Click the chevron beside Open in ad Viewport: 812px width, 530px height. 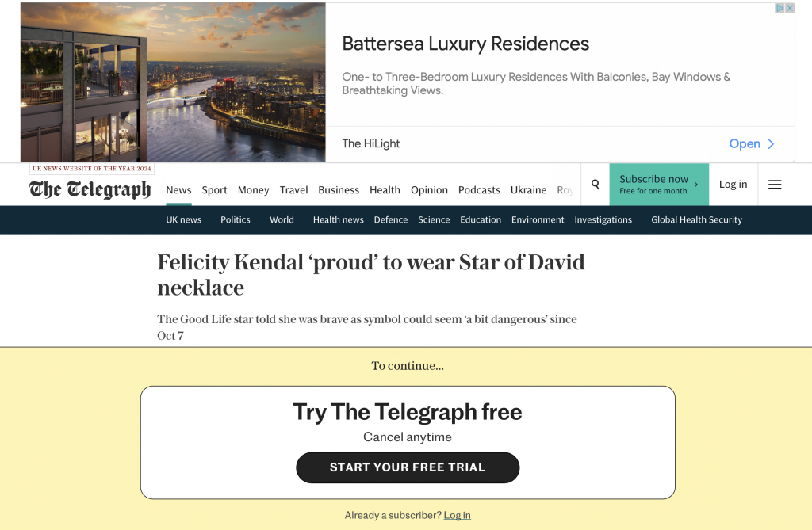pos(770,144)
